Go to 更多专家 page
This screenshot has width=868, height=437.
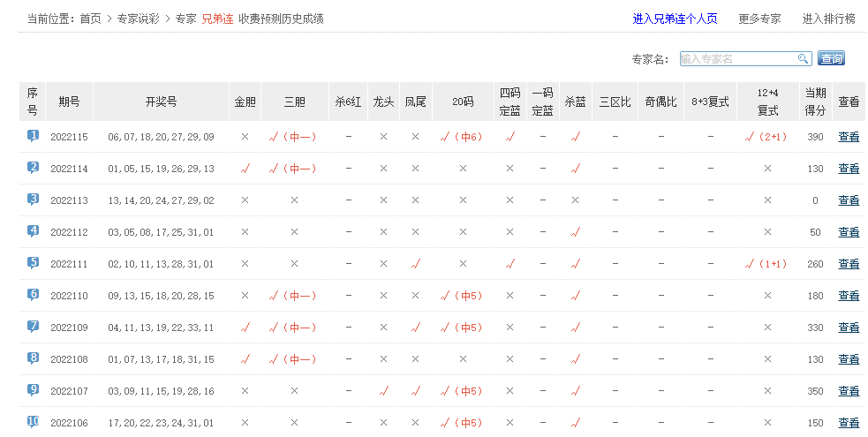pos(759,19)
